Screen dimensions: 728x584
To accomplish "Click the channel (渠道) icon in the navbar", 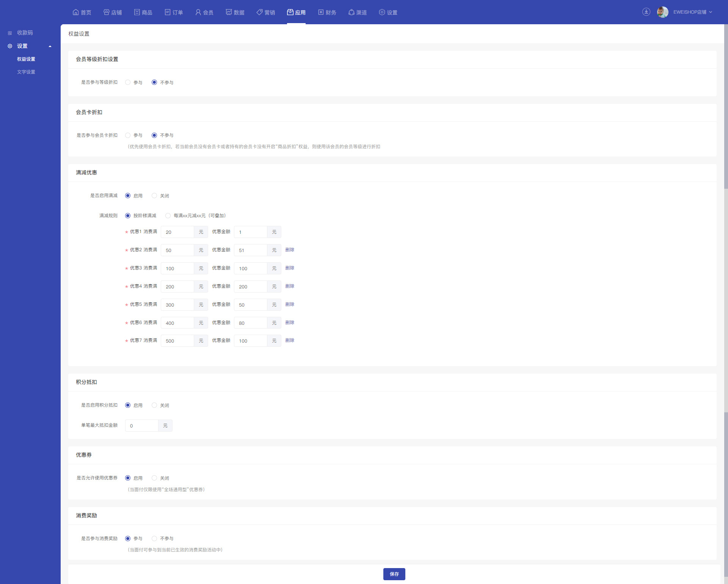I will pyautogui.click(x=351, y=12).
